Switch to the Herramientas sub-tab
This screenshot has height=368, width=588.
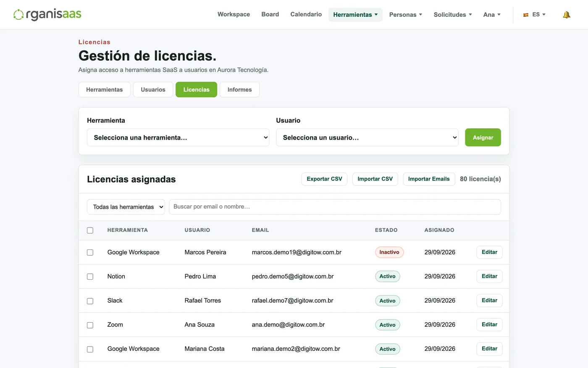tap(105, 90)
